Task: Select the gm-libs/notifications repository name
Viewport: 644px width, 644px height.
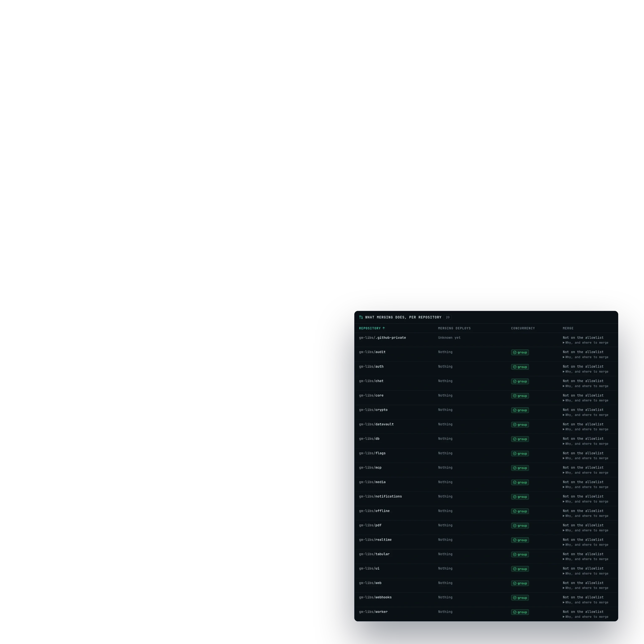Action: point(380,497)
